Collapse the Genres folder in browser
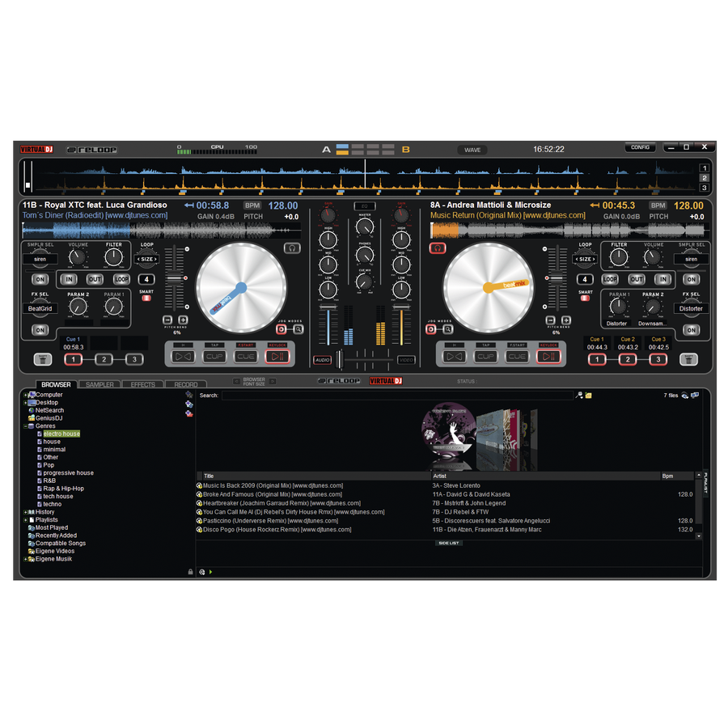The width and height of the screenshot is (728, 728). pyautogui.click(x=26, y=425)
